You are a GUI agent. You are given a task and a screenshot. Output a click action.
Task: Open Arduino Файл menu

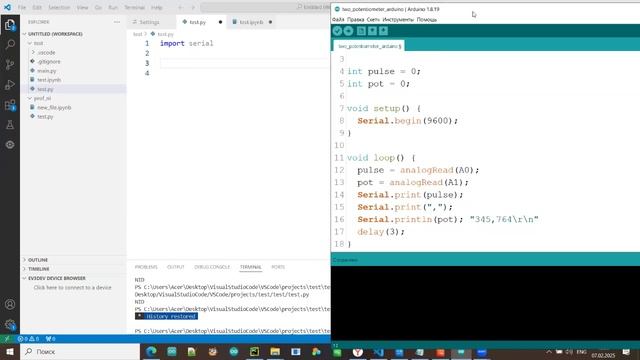point(338,20)
